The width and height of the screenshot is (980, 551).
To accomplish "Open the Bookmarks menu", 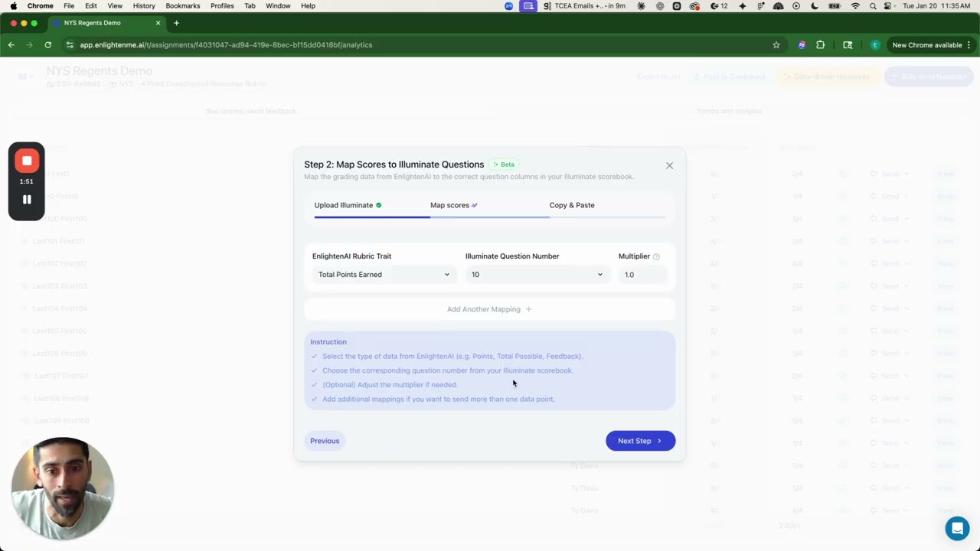I will click(x=183, y=6).
